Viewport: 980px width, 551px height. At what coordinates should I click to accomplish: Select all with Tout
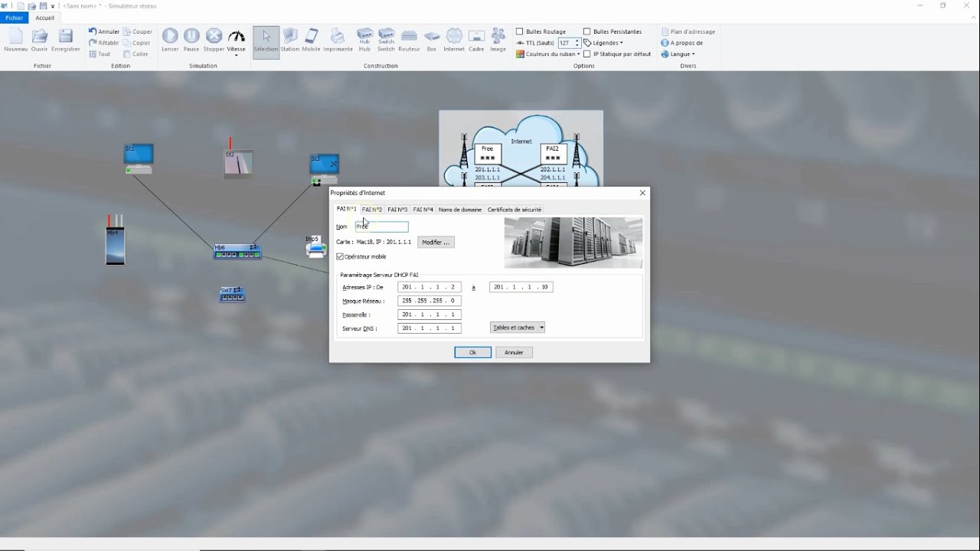pyautogui.click(x=100, y=54)
